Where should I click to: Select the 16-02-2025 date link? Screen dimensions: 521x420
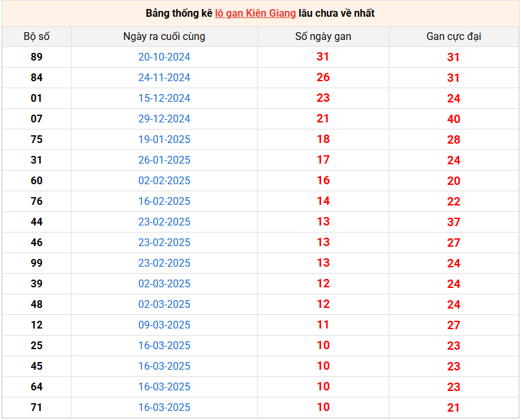[164, 201]
